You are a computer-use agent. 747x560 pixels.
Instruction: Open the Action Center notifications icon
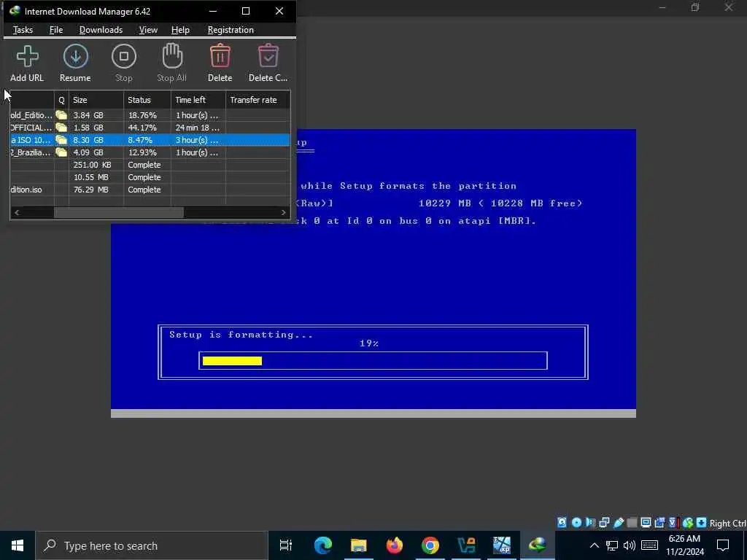723,545
